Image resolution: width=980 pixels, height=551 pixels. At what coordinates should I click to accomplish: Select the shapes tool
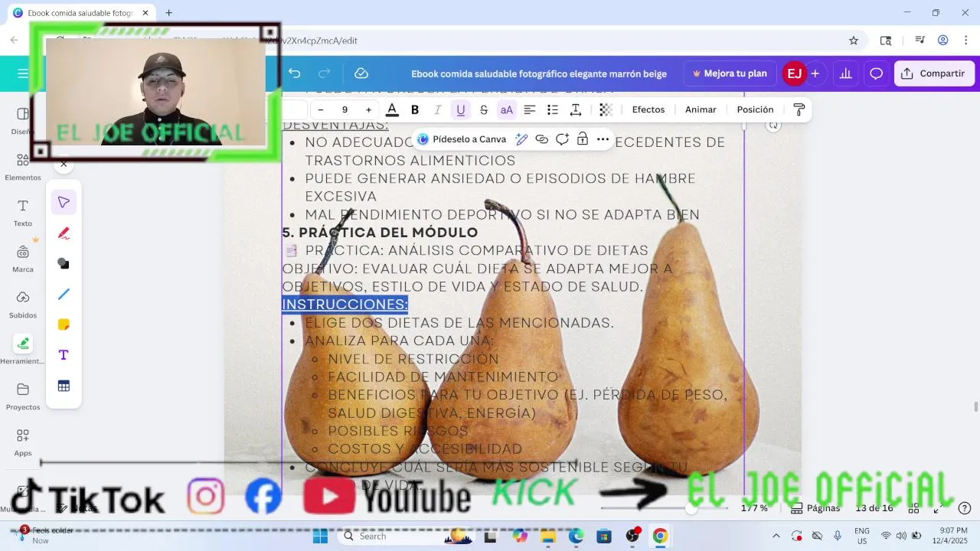[x=64, y=263]
